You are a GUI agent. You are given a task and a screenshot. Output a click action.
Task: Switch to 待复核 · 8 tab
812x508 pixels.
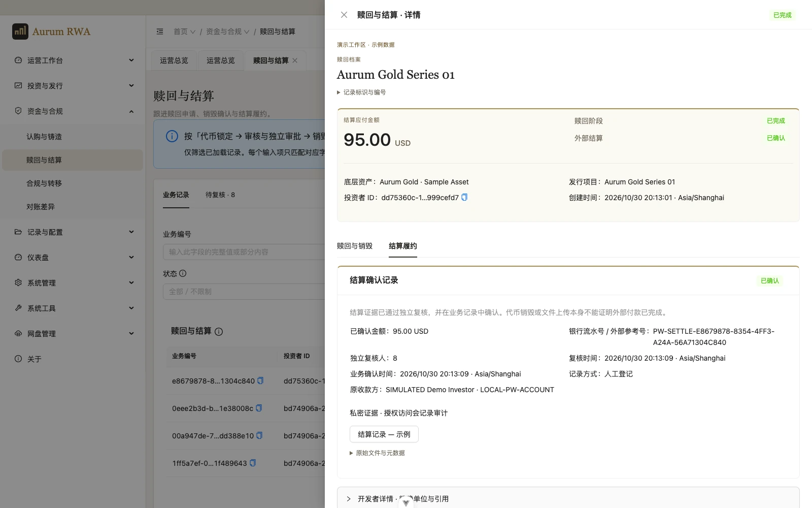(220, 195)
